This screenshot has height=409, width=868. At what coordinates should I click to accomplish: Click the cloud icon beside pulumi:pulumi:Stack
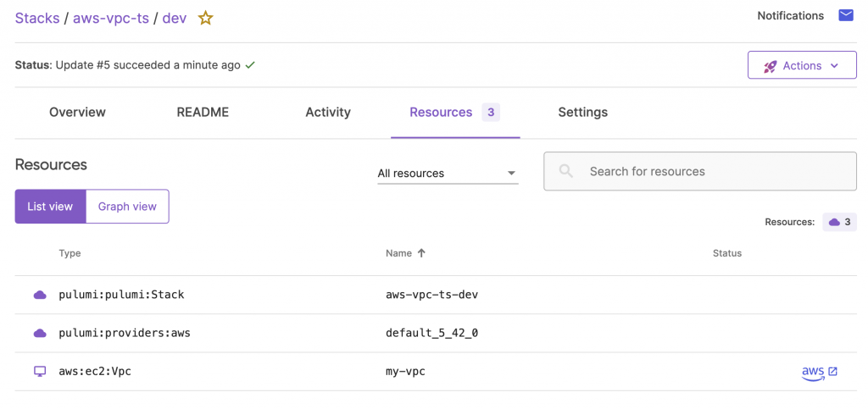(x=40, y=295)
